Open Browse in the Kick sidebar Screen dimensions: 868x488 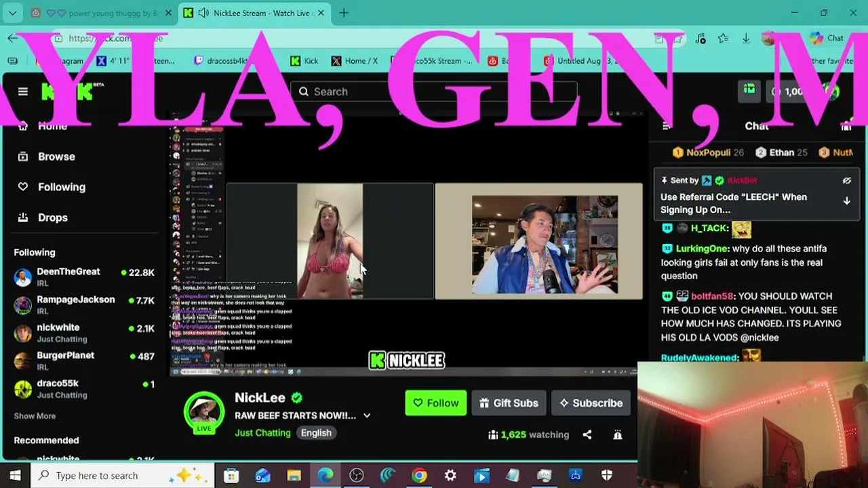click(x=56, y=157)
